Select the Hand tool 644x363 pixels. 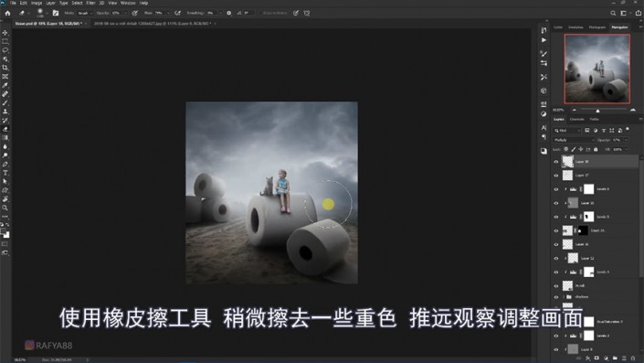coord(5,199)
